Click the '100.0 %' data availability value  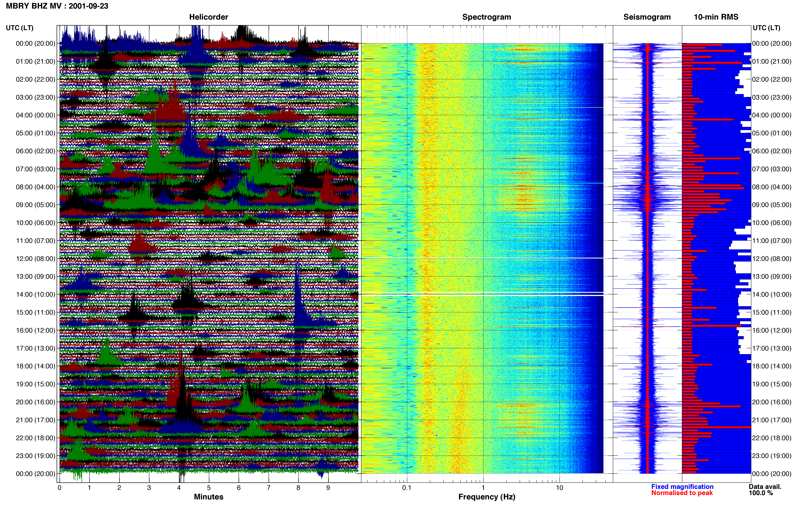pyautogui.click(x=761, y=493)
